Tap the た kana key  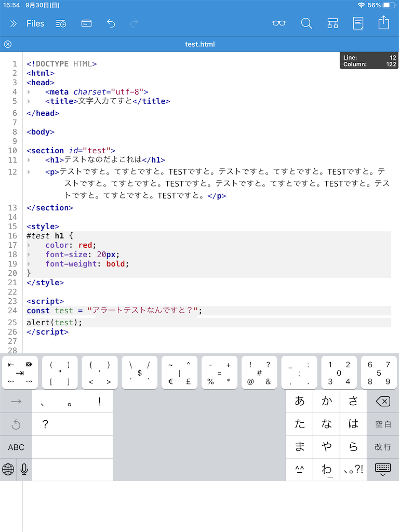click(300, 424)
